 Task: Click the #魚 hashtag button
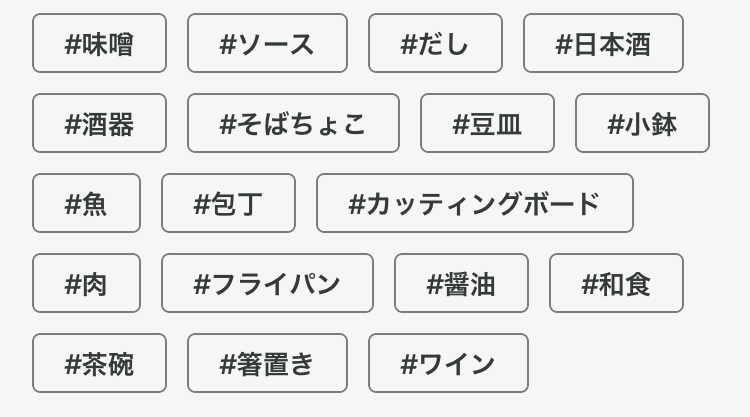86,204
